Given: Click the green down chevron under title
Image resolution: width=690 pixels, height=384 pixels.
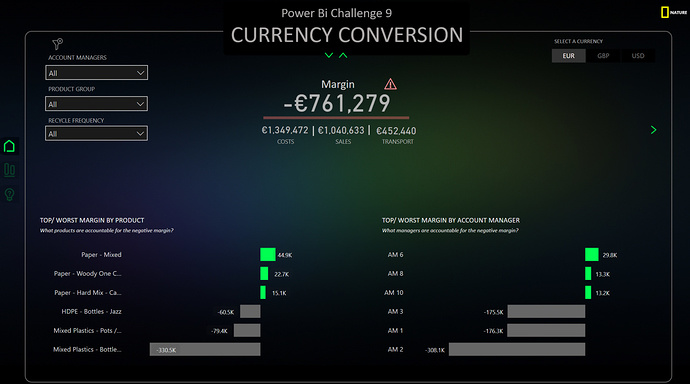Looking at the screenshot, I should point(329,55).
